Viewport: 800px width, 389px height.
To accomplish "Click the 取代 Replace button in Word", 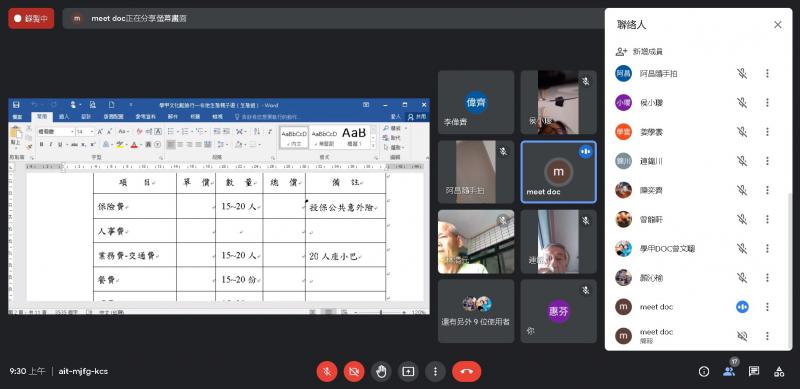I will [x=392, y=138].
